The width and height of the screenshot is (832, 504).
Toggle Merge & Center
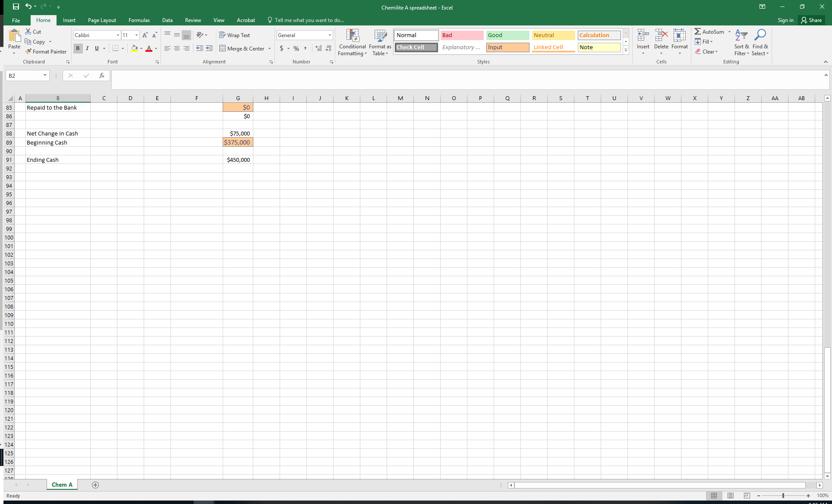pyautogui.click(x=242, y=48)
